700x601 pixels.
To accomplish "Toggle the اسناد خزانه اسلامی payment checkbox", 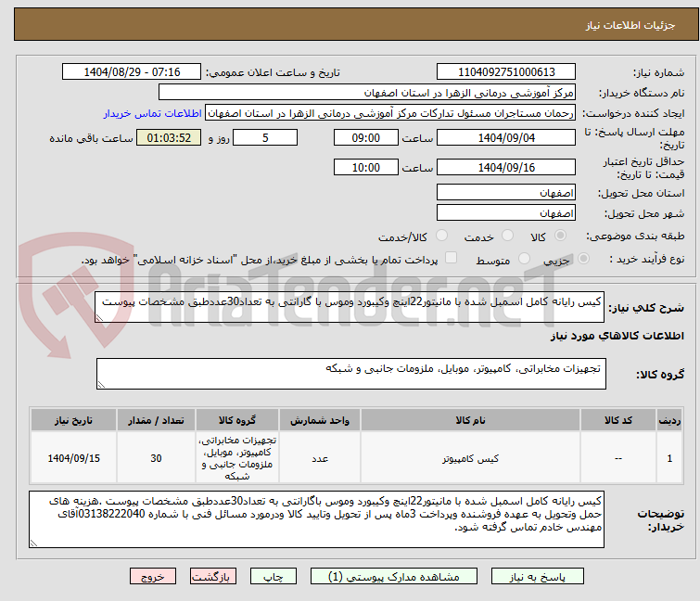I will [452, 258].
